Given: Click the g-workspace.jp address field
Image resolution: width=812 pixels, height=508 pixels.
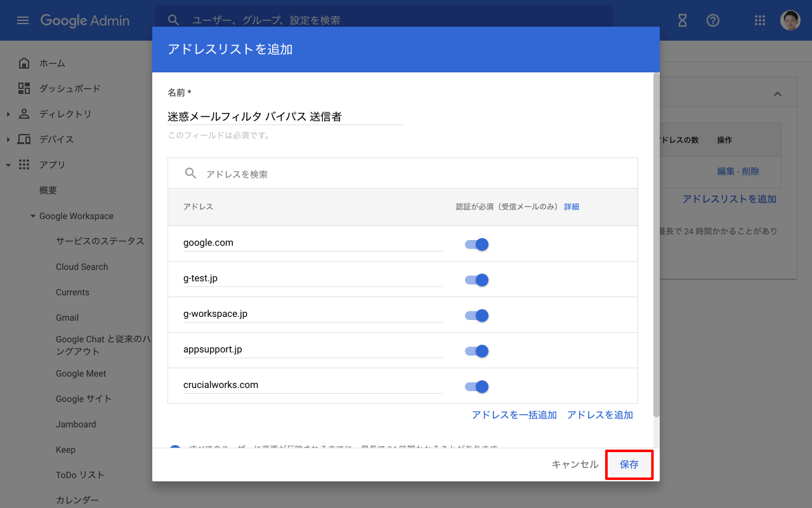Looking at the screenshot, I should point(313,314).
